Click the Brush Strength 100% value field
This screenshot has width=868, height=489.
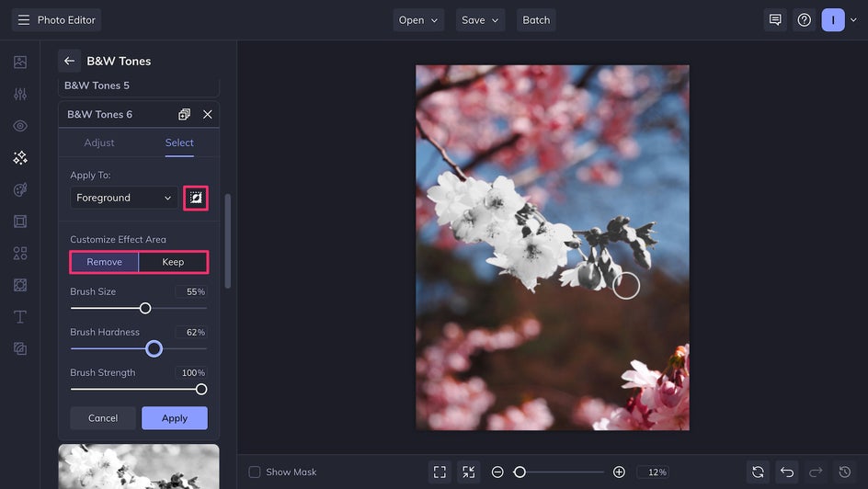(191, 373)
